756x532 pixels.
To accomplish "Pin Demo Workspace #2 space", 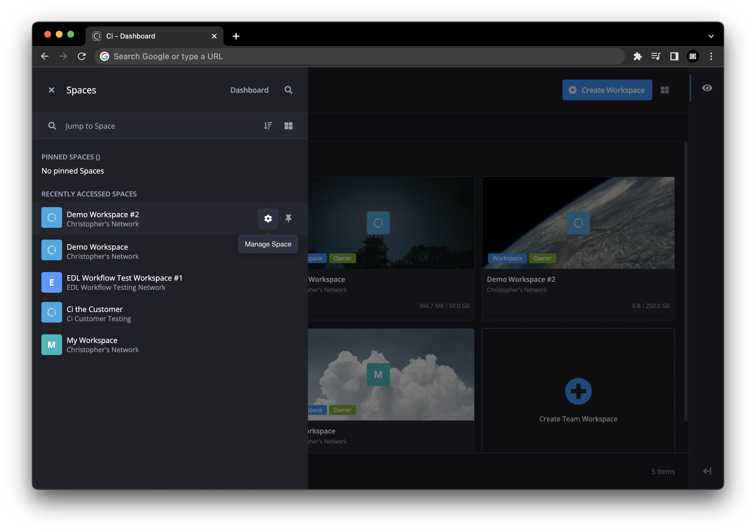I will (288, 218).
